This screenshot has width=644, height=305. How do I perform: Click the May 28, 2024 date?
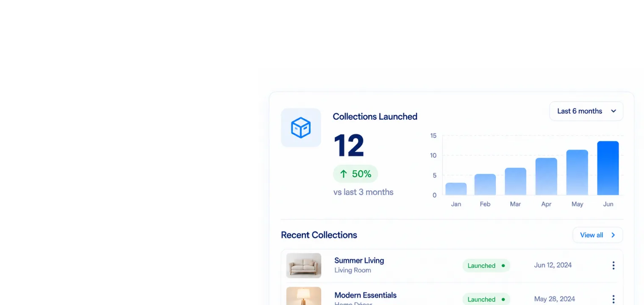point(555,299)
